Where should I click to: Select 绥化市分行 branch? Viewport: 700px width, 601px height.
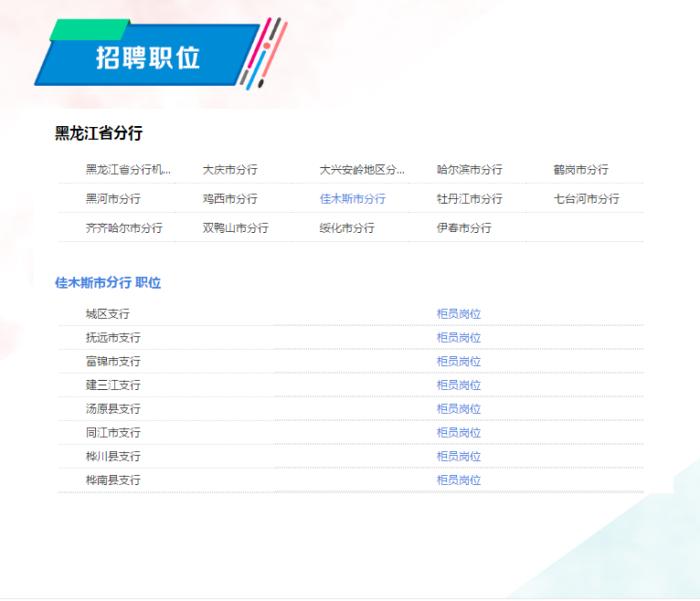(x=346, y=228)
